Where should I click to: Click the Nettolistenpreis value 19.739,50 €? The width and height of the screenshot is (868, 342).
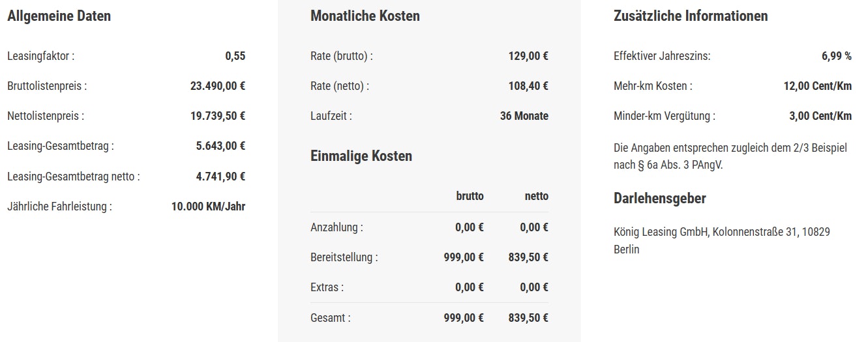click(x=215, y=117)
